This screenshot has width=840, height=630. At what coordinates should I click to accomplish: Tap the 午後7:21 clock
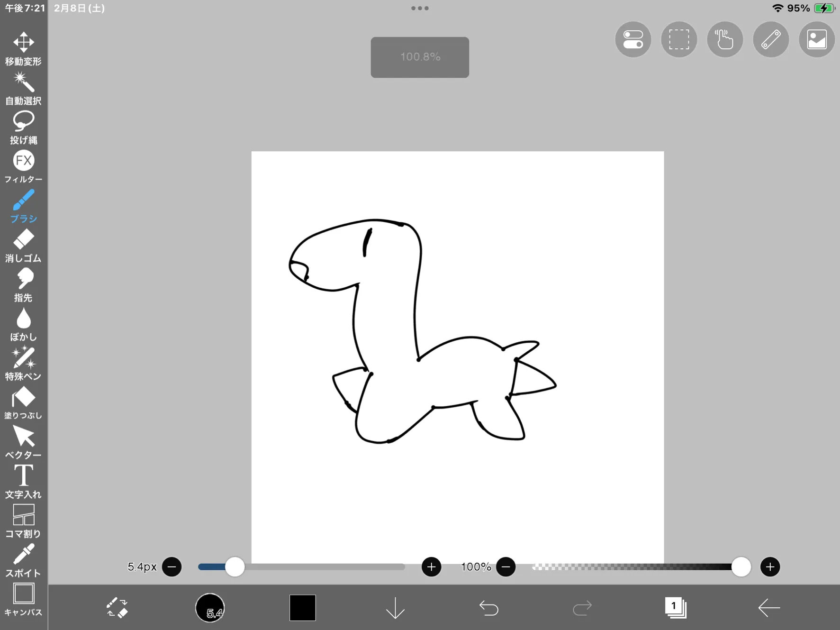pyautogui.click(x=25, y=8)
